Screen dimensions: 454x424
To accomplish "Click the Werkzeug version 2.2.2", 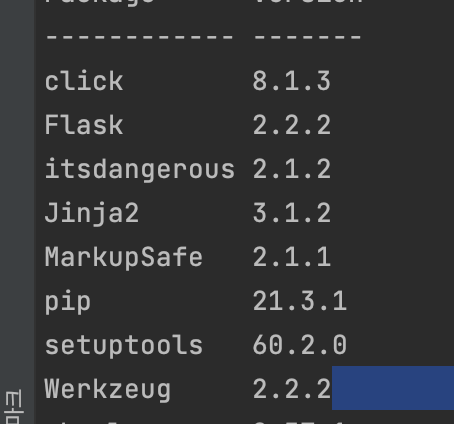I will click(x=292, y=389).
